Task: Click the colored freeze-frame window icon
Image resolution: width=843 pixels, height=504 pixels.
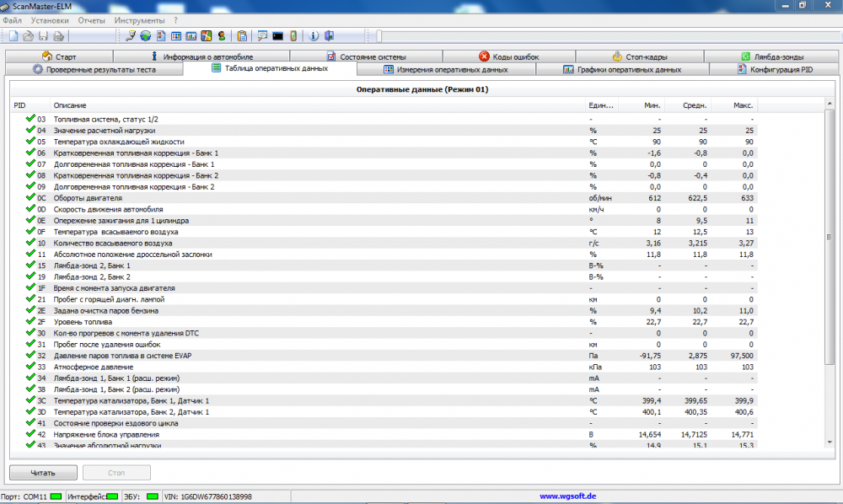Action: pos(206,35)
